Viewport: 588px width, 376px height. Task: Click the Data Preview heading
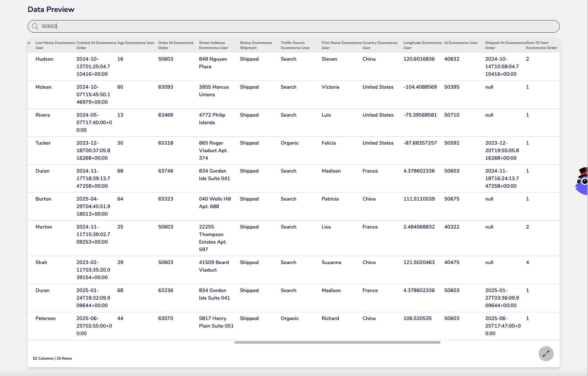(x=51, y=9)
